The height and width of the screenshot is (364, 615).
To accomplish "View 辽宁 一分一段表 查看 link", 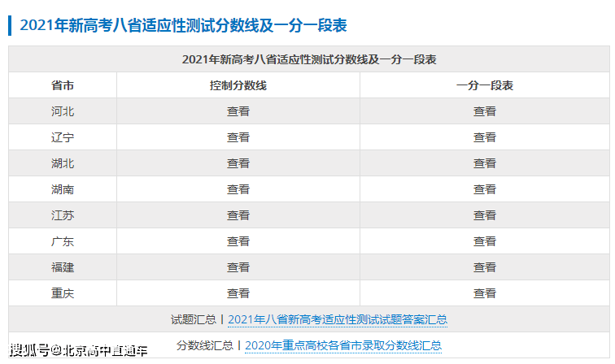I will [x=484, y=137].
